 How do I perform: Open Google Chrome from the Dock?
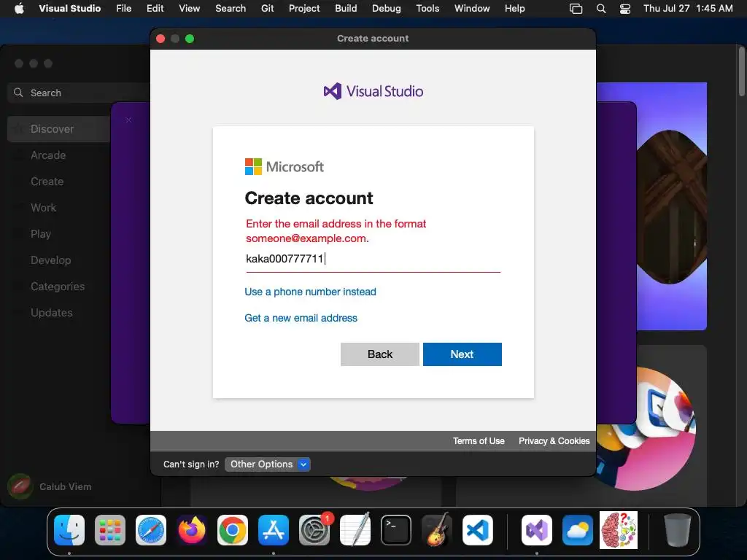click(x=233, y=530)
